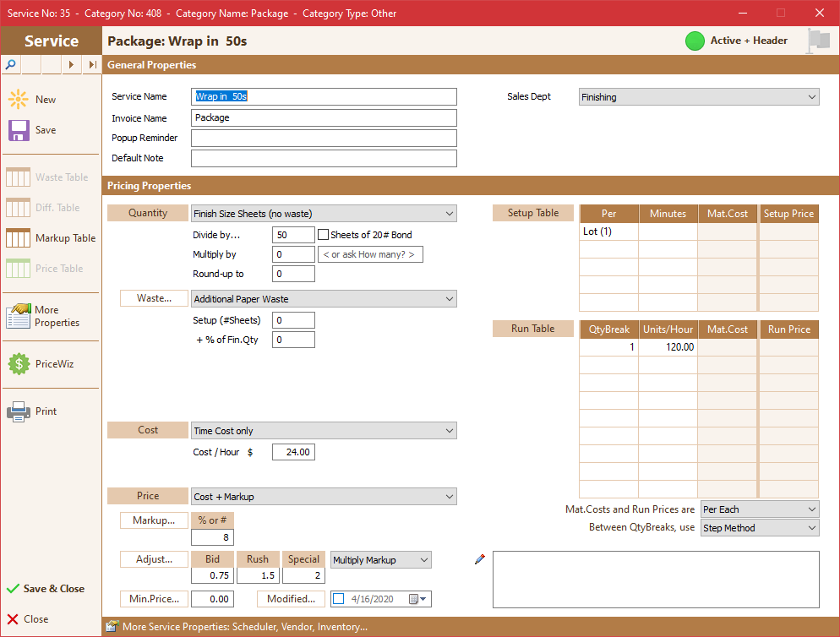This screenshot has width=840, height=637.
Task: Click the + % of Fin.Qty field
Action: tap(293, 340)
